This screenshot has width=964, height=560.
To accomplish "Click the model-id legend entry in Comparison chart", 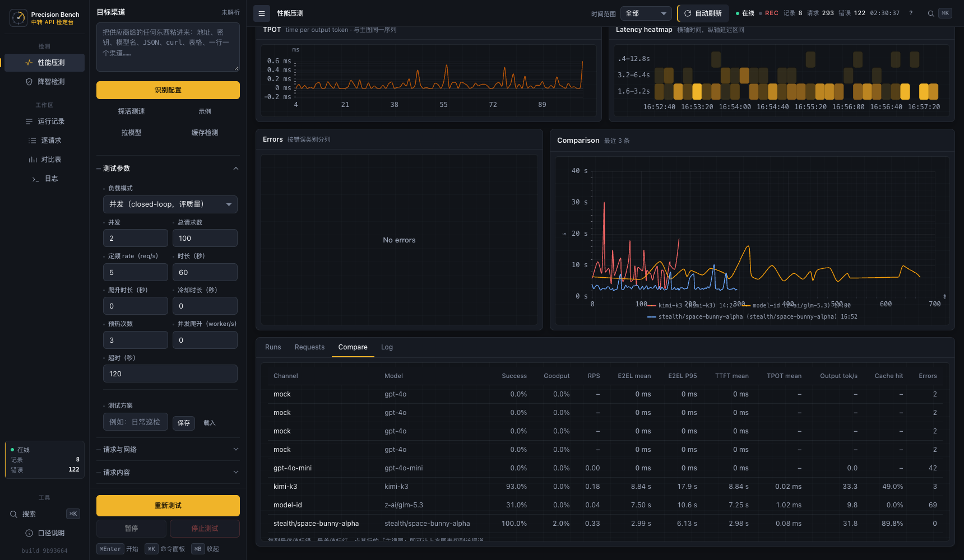I will pyautogui.click(x=796, y=305).
